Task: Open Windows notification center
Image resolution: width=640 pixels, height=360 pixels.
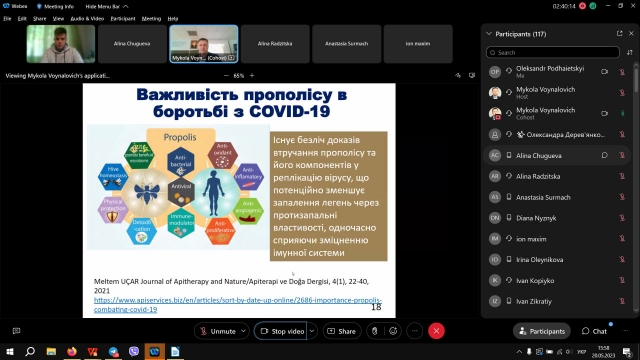Action: click(x=627, y=351)
